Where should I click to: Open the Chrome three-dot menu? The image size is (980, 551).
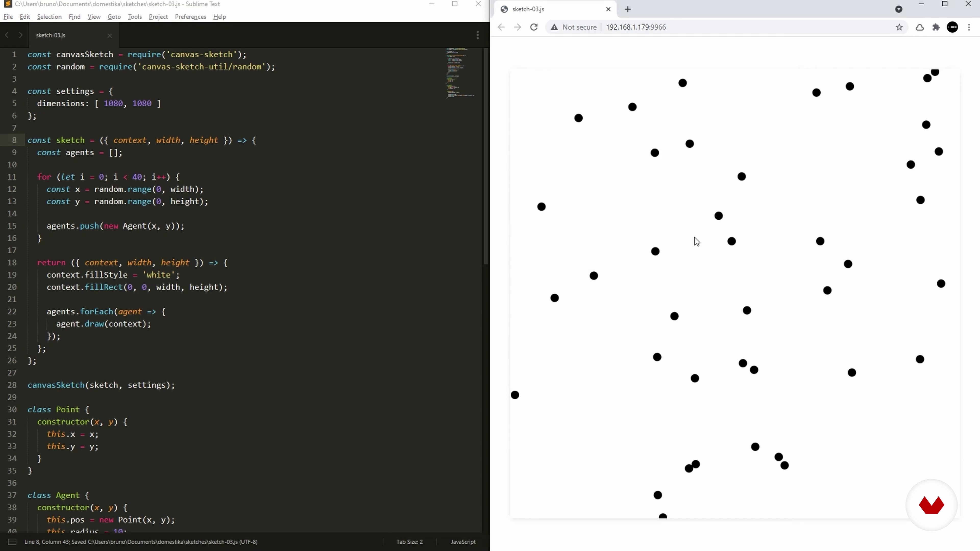(969, 27)
